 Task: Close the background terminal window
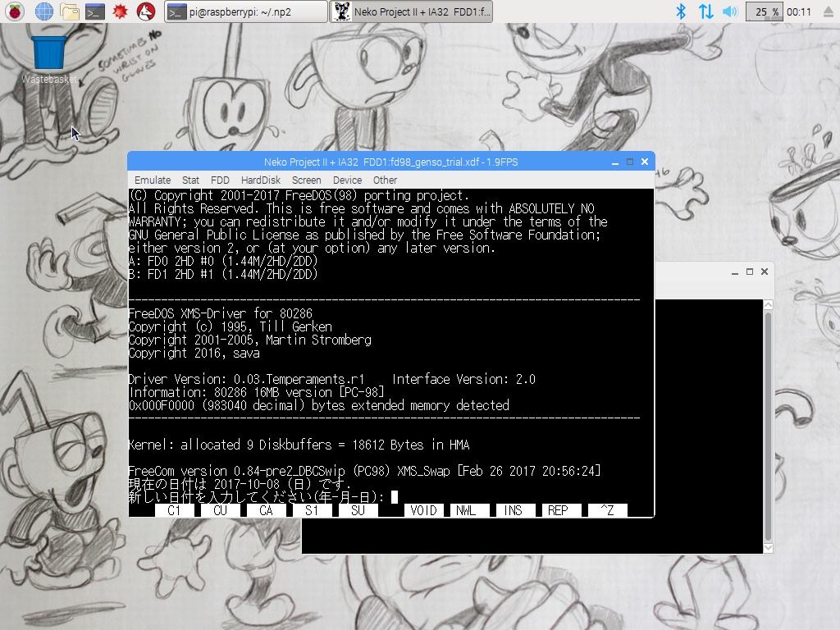pos(765,272)
